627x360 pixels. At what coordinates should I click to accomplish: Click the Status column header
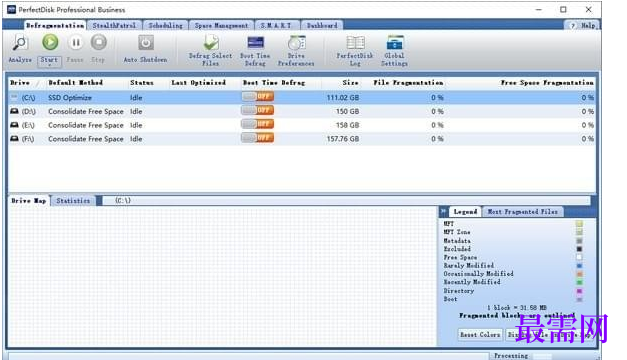point(142,82)
